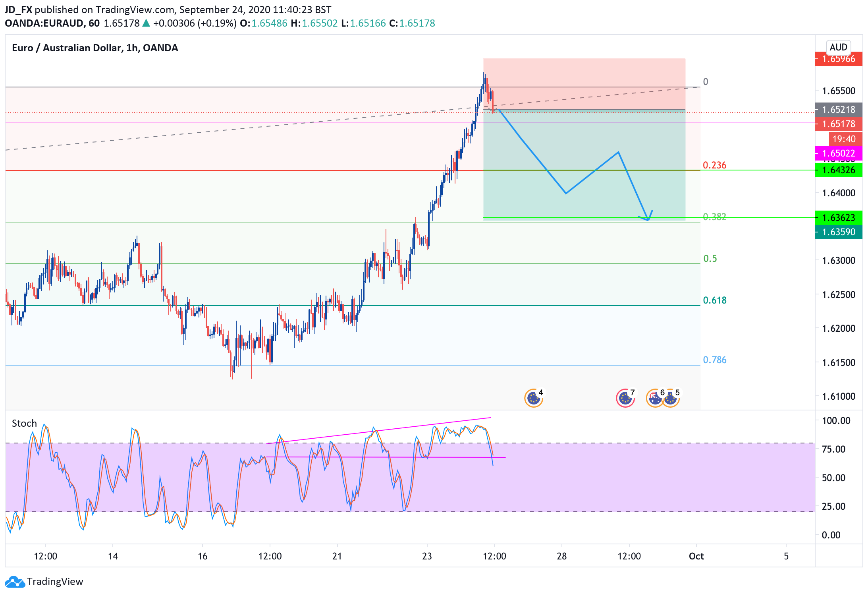Click the 28 date on time axis
This screenshot has width=868, height=596.
click(561, 556)
